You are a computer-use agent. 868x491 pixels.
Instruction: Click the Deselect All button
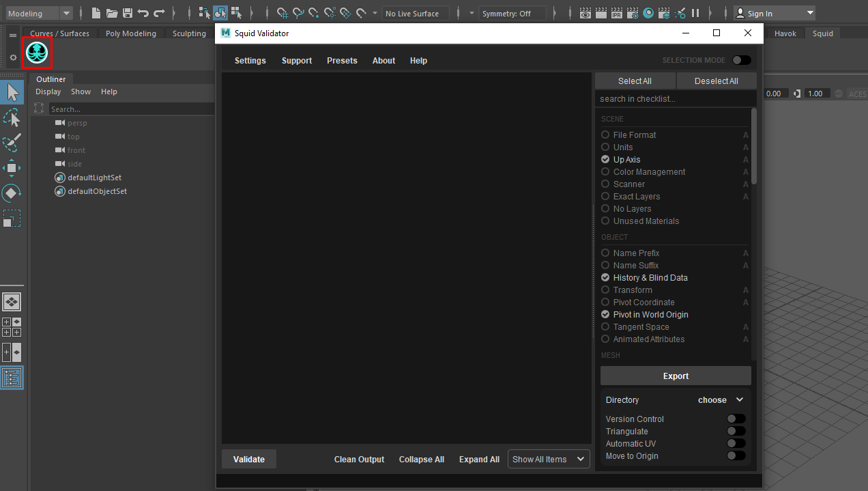[x=717, y=81]
